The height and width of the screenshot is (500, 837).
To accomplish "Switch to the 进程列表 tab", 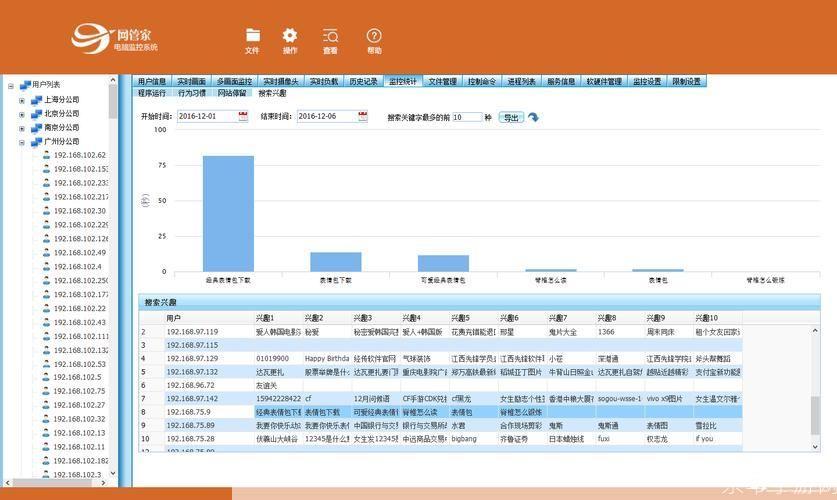I will [522, 81].
